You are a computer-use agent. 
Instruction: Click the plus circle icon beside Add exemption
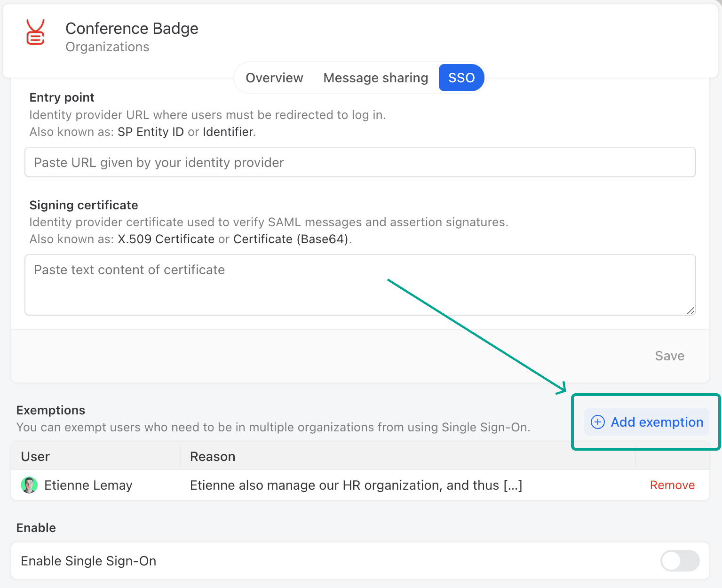(x=597, y=422)
